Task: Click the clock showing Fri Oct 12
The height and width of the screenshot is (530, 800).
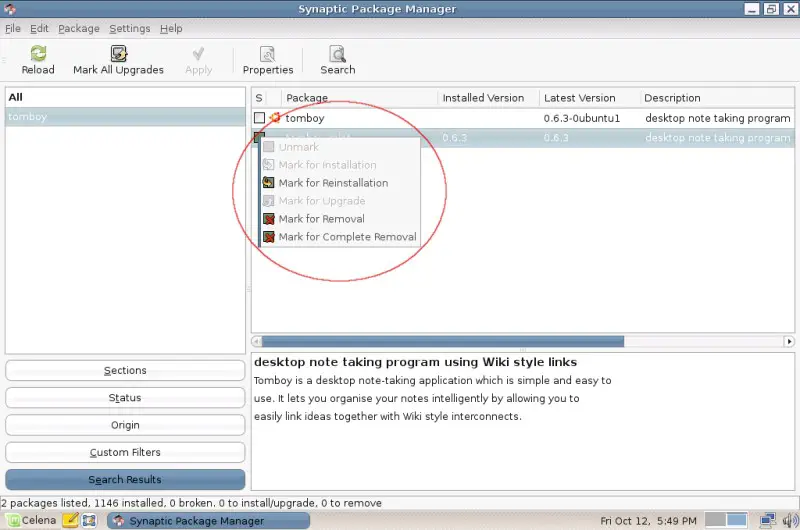Action: click(x=648, y=521)
